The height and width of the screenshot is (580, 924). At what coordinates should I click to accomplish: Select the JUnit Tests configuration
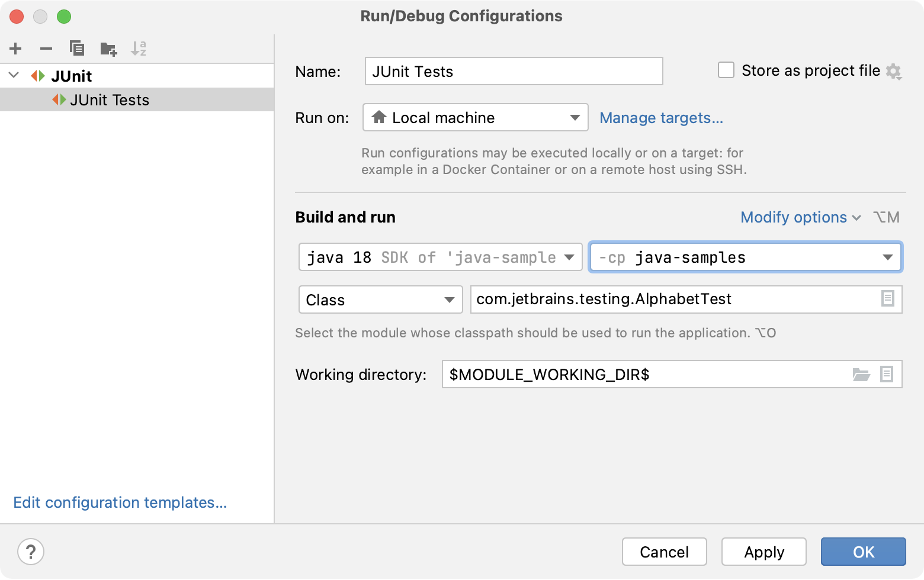point(137,99)
